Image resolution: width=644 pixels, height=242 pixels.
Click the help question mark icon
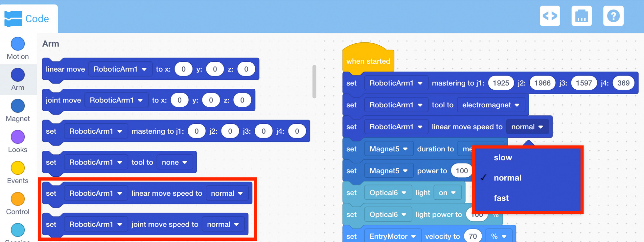point(613,16)
